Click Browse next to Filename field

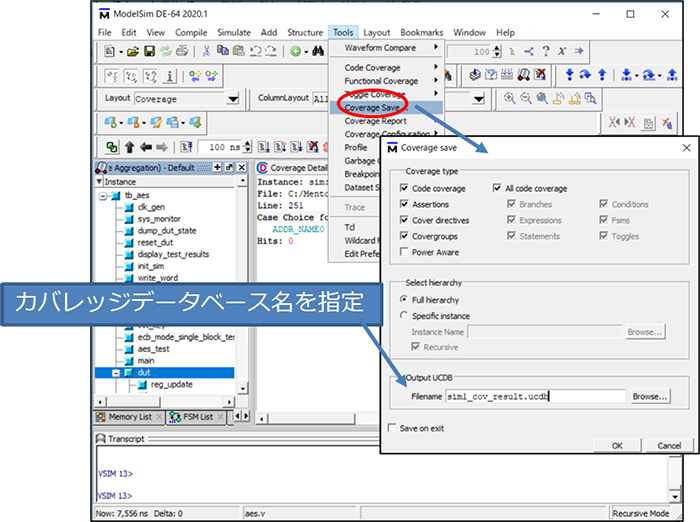(650, 397)
